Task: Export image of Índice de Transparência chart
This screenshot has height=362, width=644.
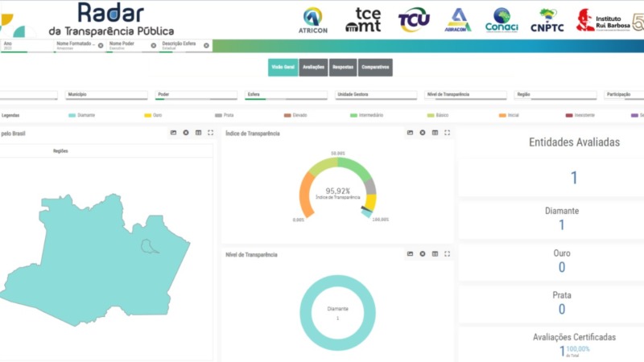Action: [x=410, y=133]
